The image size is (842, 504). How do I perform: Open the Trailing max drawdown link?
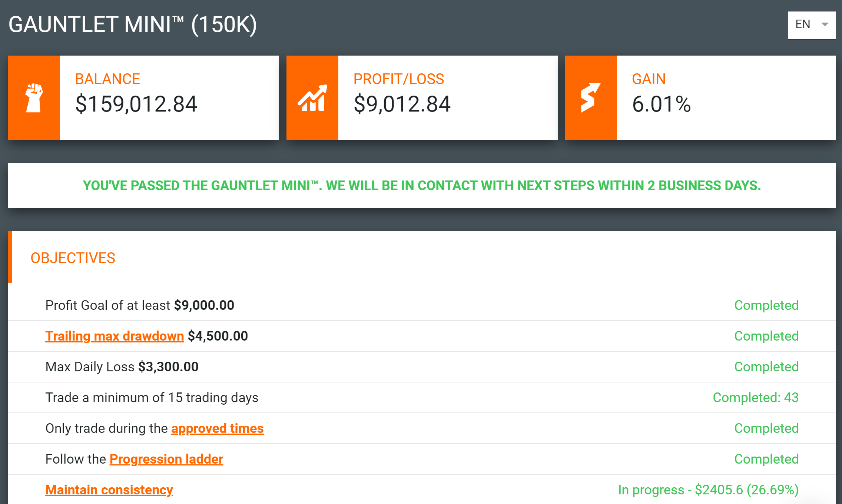115,336
